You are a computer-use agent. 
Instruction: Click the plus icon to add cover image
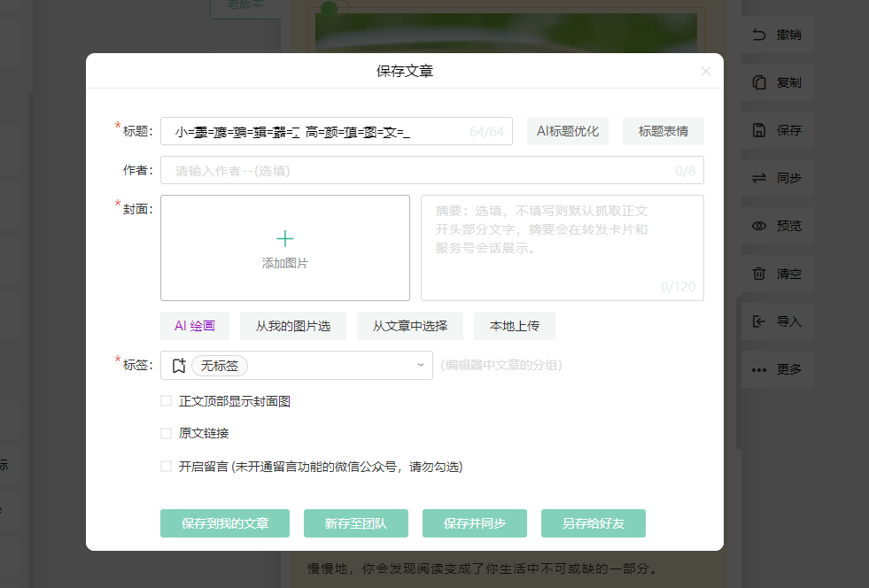[x=284, y=239]
